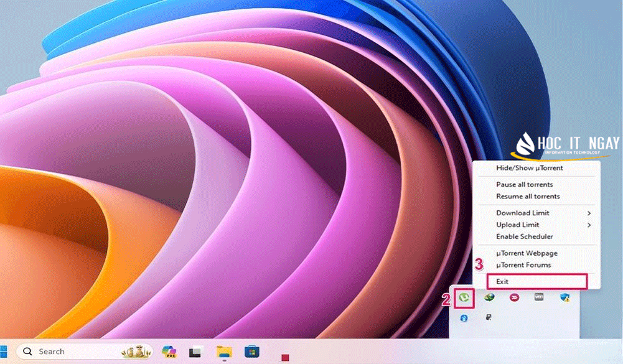
Task: Click the taskbar Search box
Action: coord(85,352)
